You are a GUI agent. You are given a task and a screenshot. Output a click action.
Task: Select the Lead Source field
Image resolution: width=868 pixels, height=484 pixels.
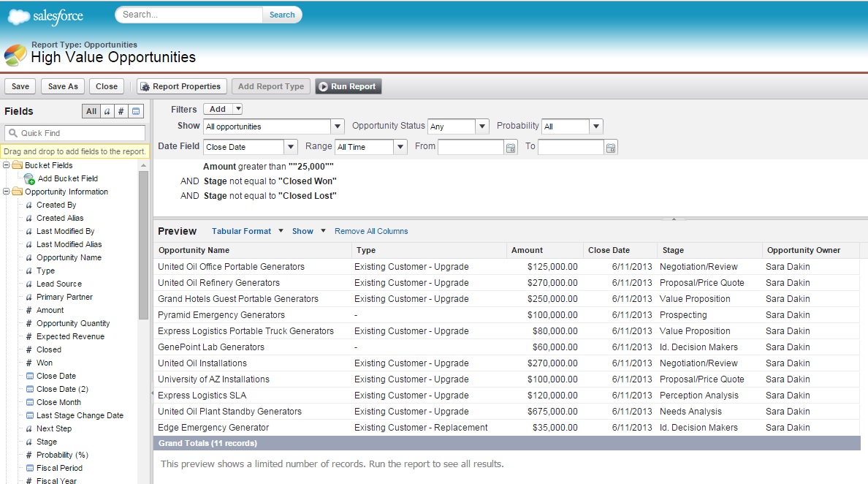pos(59,284)
